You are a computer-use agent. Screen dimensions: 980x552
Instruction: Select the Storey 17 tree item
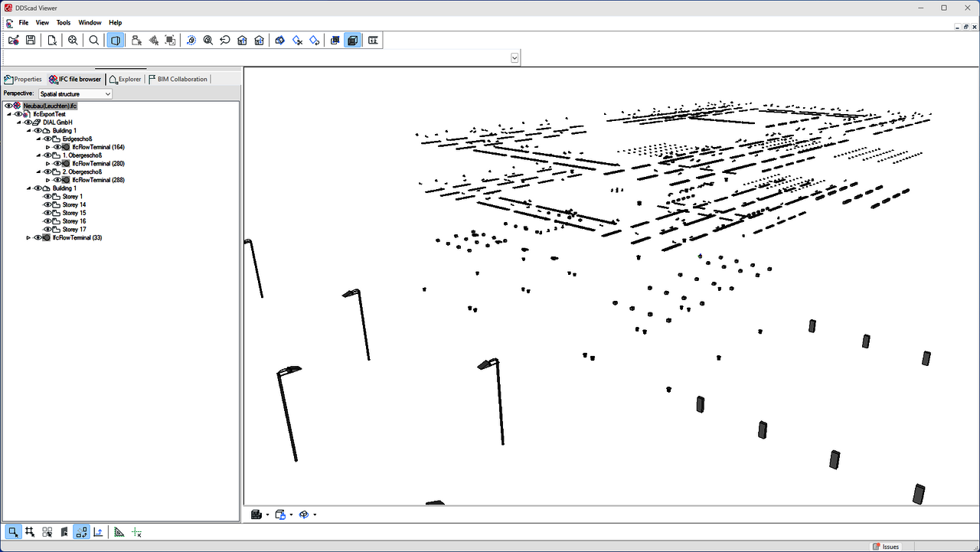[74, 230]
